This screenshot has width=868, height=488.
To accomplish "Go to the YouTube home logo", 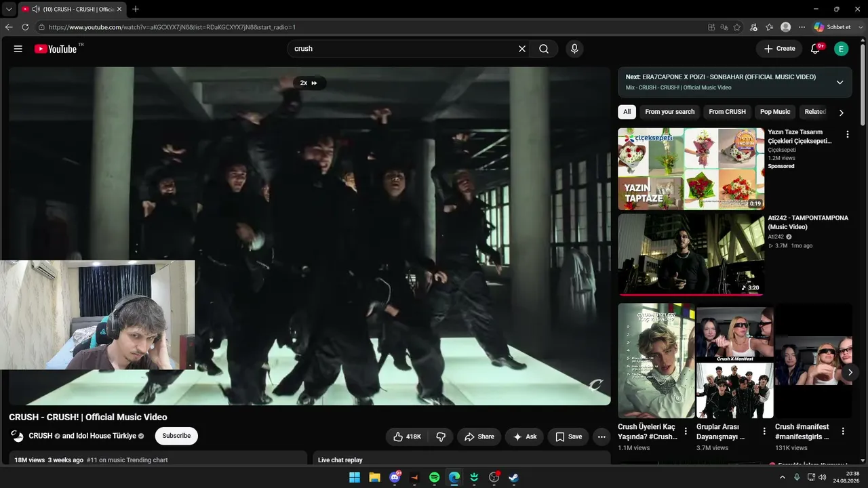I will pyautogui.click(x=56, y=49).
